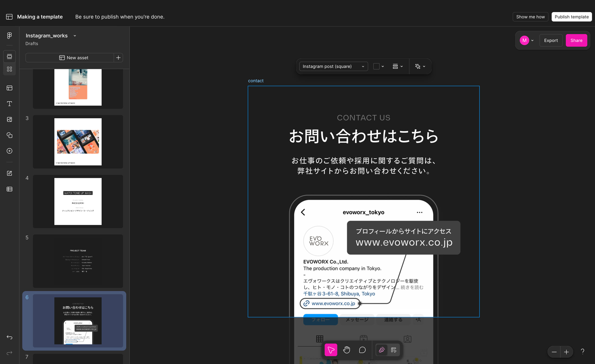The width and height of the screenshot is (595, 364).
Task: Select asset thumbnail number 3
Action: pyautogui.click(x=78, y=142)
